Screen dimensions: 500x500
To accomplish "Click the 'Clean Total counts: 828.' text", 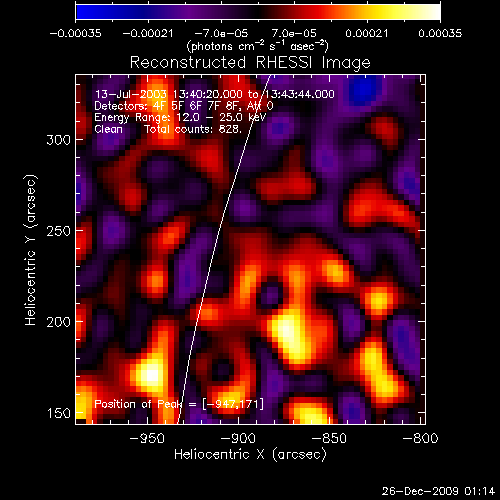I will point(168,129).
